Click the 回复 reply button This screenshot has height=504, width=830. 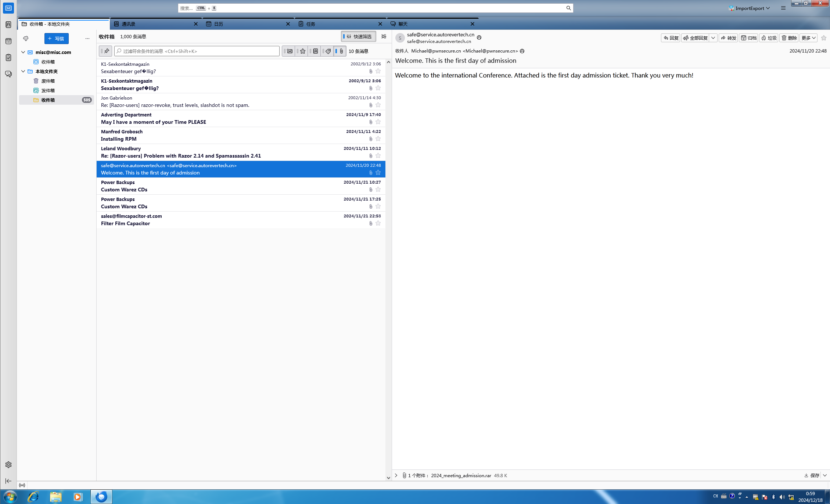click(671, 38)
